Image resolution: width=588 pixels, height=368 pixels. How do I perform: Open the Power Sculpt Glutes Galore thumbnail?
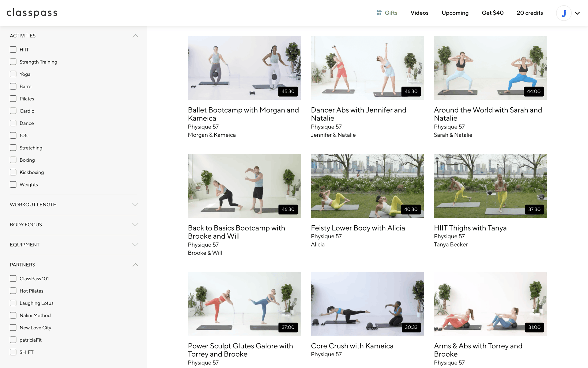click(244, 304)
